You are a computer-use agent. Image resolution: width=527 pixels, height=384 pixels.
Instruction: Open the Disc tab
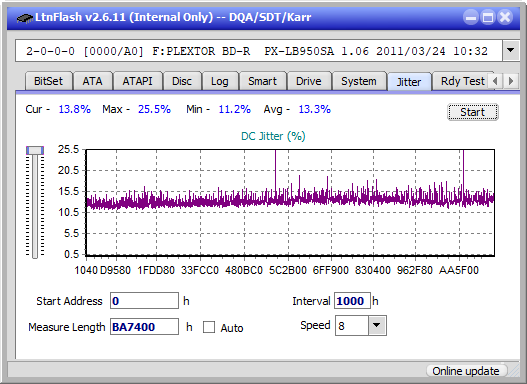tap(181, 81)
